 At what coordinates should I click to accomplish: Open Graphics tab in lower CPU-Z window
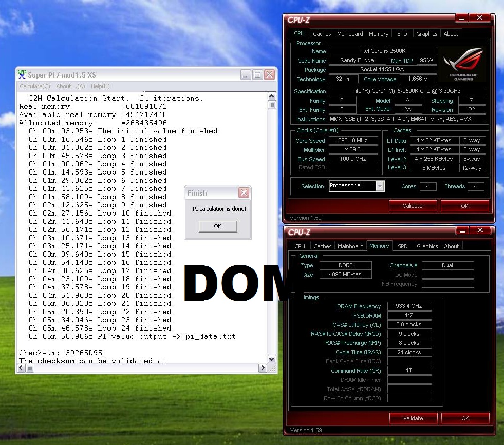point(427,246)
